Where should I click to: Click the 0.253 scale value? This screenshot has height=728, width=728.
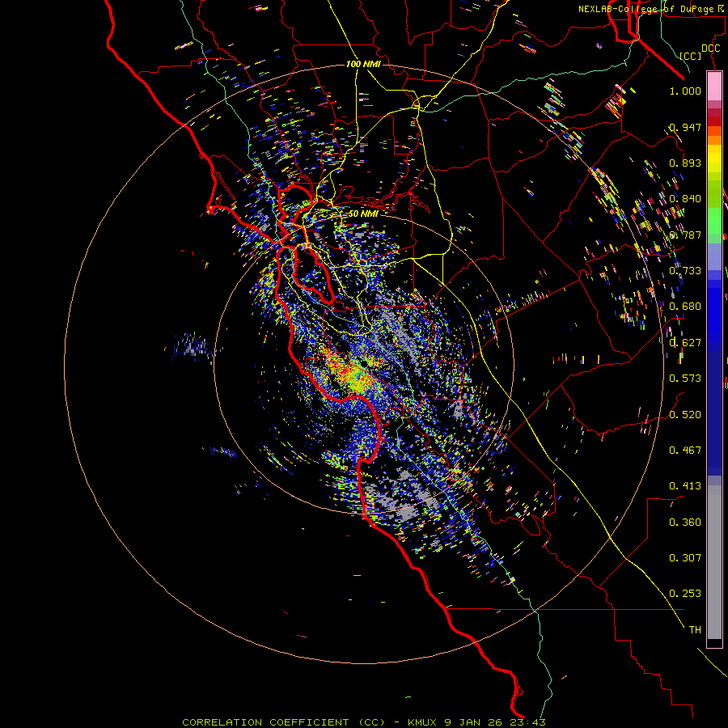(685, 594)
